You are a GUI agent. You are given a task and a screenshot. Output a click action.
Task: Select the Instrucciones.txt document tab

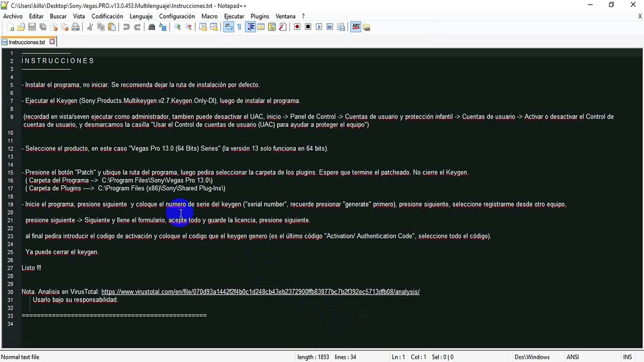(x=27, y=42)
